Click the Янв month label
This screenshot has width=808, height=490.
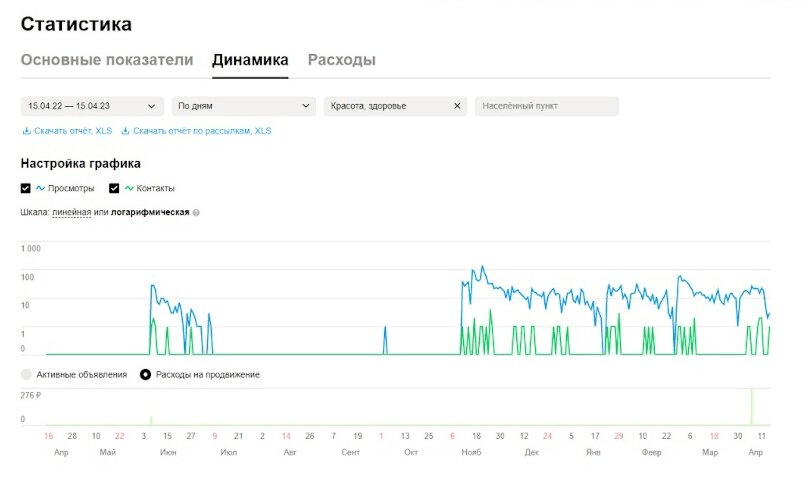click(x=593, y=452)
